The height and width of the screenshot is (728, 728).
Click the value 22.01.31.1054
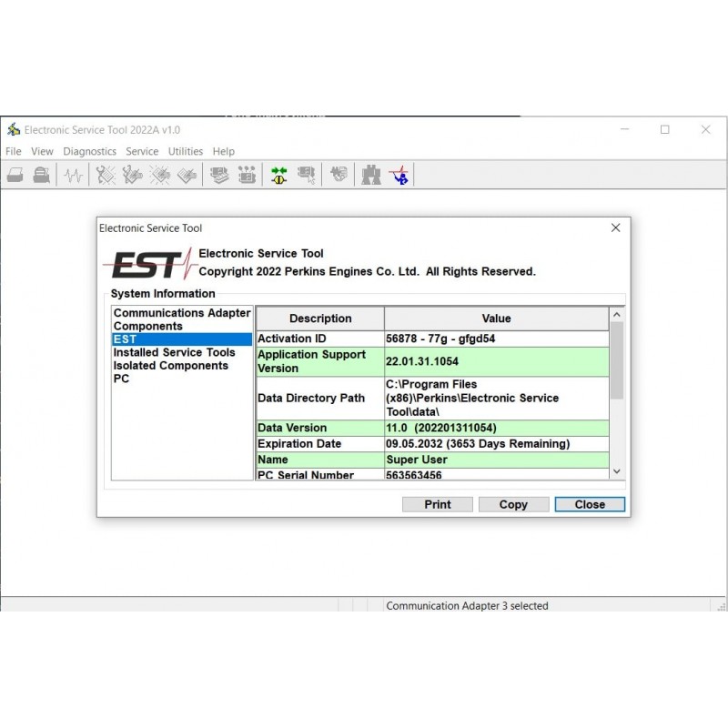tap(496, 361)
